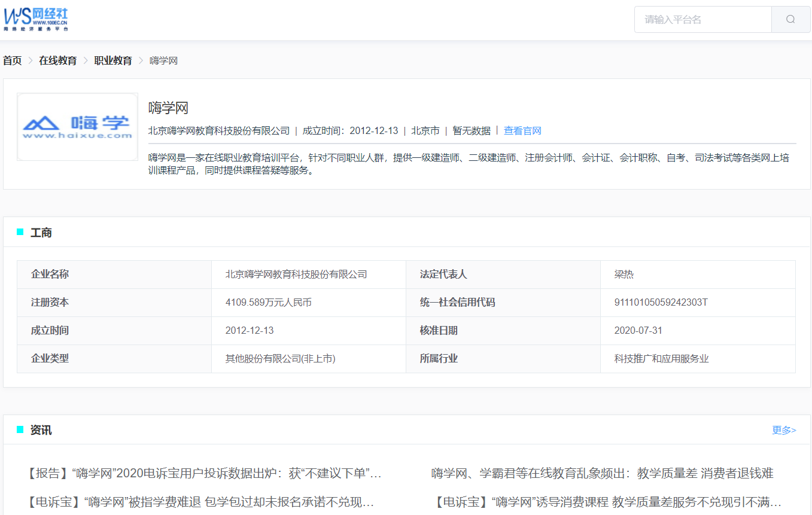Click the 工商 section heading
This screenshot has height=515, width=812.
click(x=41, y=233)
